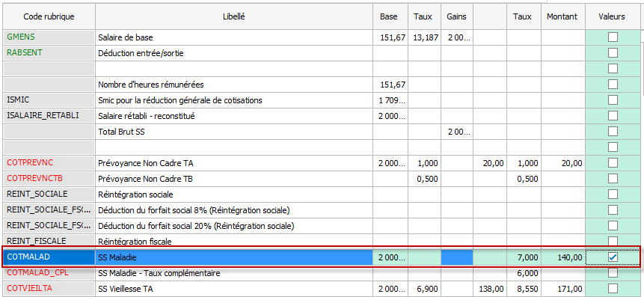The image size is (644, 297).
Task: Check the Valeurs box on Réintégration sociale row
Action: pyautogui.click(x=613, y=195)
